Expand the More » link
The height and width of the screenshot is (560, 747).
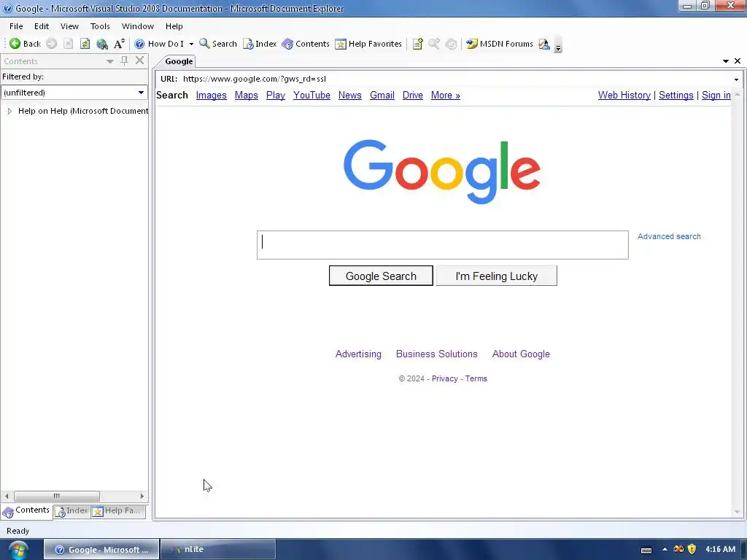446,96
